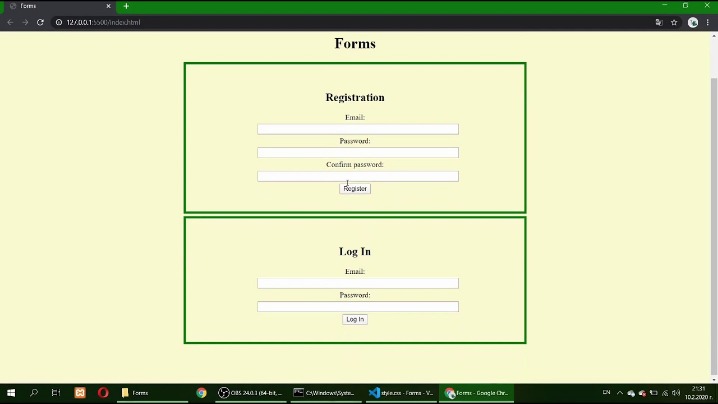Click the Confirm password field
This screenshot has height=404, width=718.
click(357, 176)
